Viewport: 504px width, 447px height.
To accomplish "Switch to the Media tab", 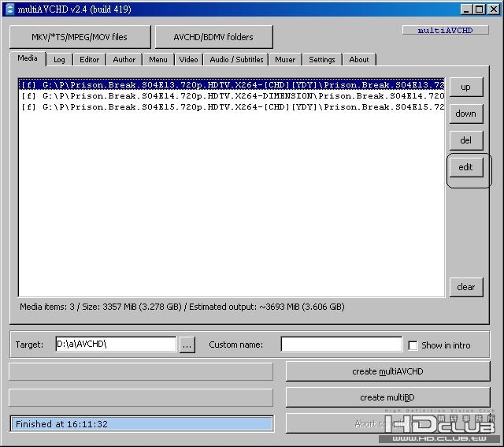I will 28,58.
